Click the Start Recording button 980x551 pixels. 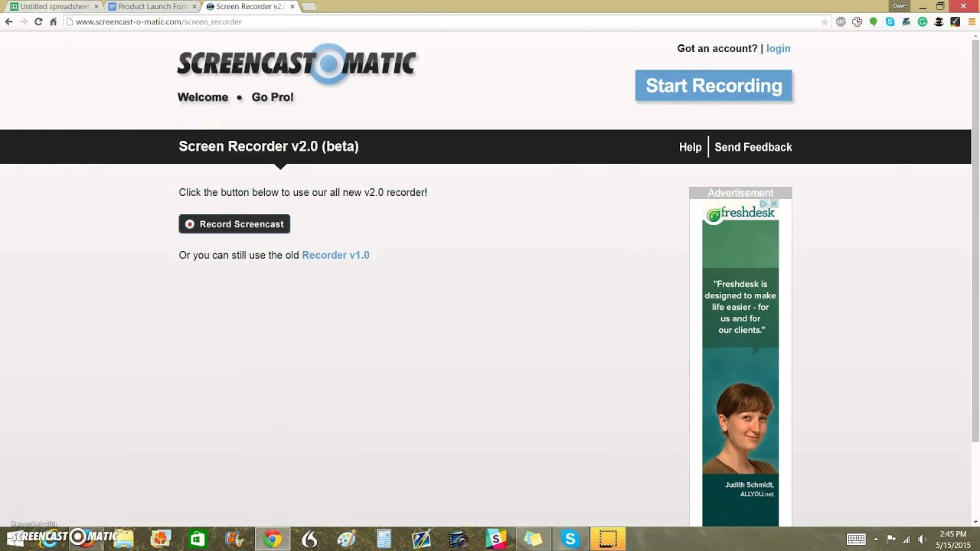pos(714,86)
